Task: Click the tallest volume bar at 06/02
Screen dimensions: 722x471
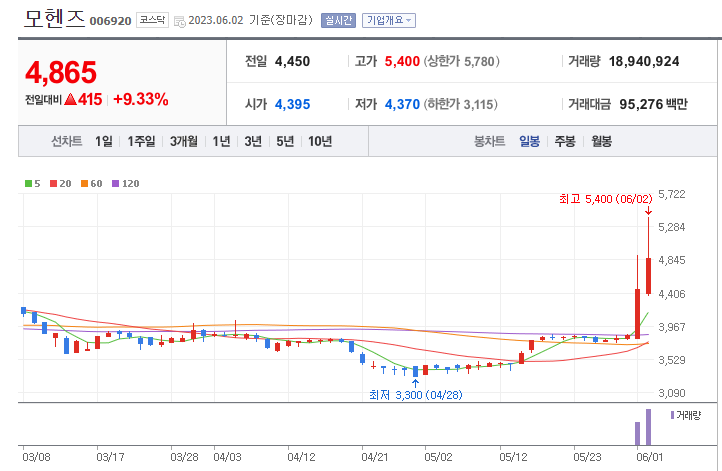Action: [648, 427]
